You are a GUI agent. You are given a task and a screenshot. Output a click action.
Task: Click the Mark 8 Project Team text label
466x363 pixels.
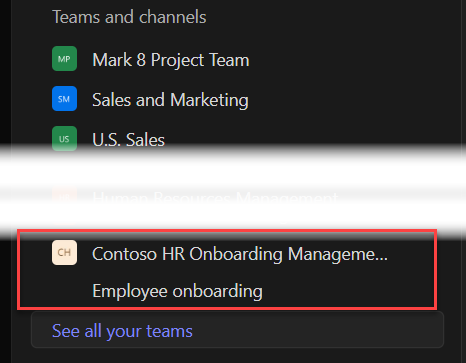171,60
